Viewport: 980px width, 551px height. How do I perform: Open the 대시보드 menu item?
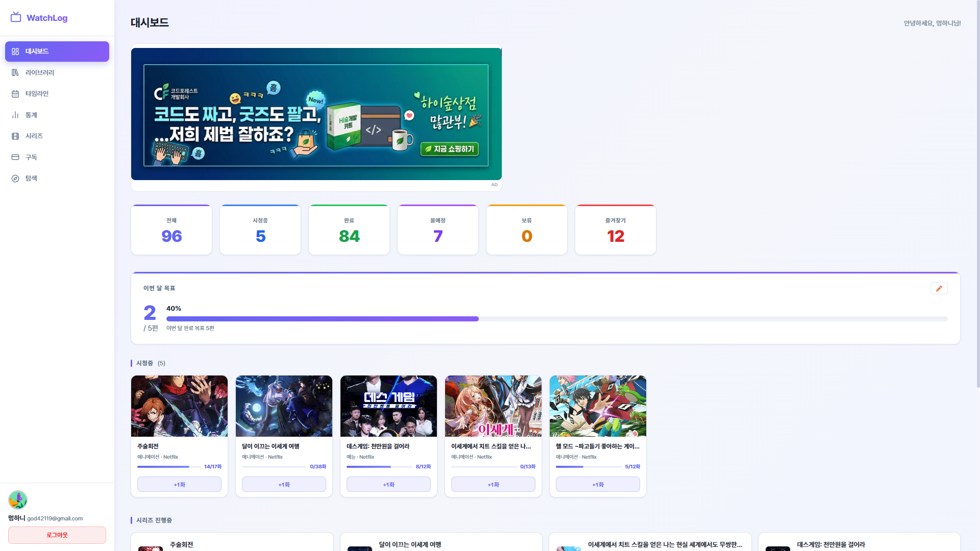pos(57,52)
